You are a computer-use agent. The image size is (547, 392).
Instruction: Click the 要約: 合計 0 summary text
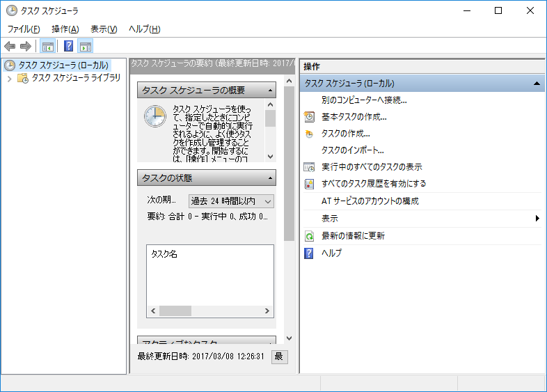click(207, 217)
